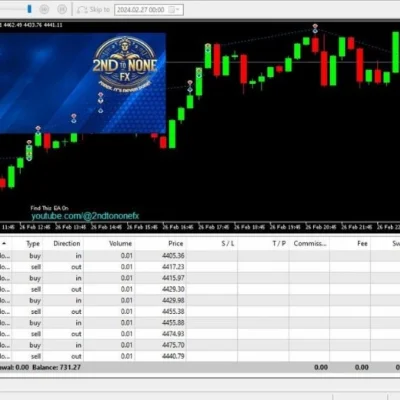
Task: Click 'sell' in the 4440.79 row
Action: 36,356
